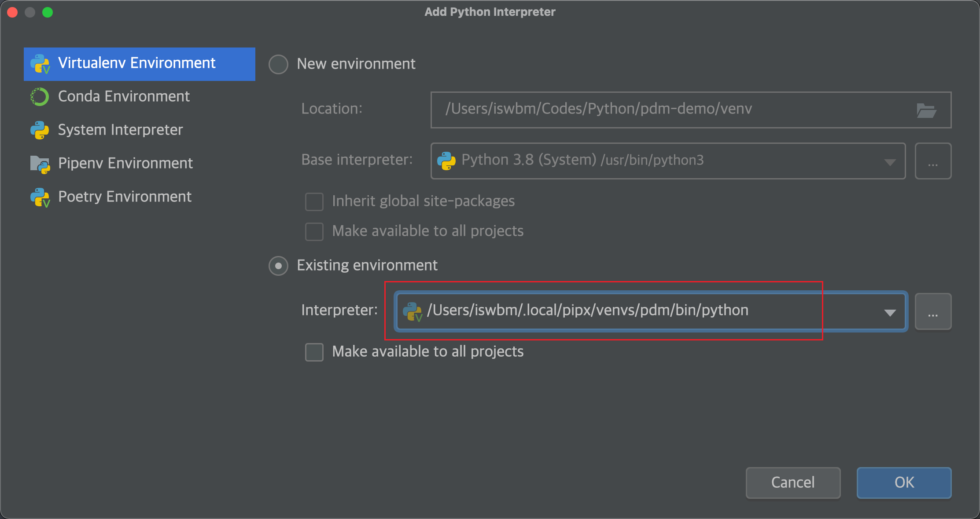Open the browse dialog next to Base interpreter
The image size is (980, 519).
[x=933, y=161]
